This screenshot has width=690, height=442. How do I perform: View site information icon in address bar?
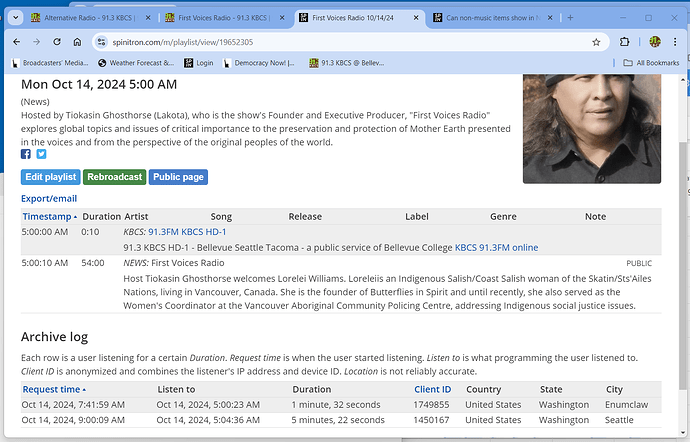[x=102, y=42]
